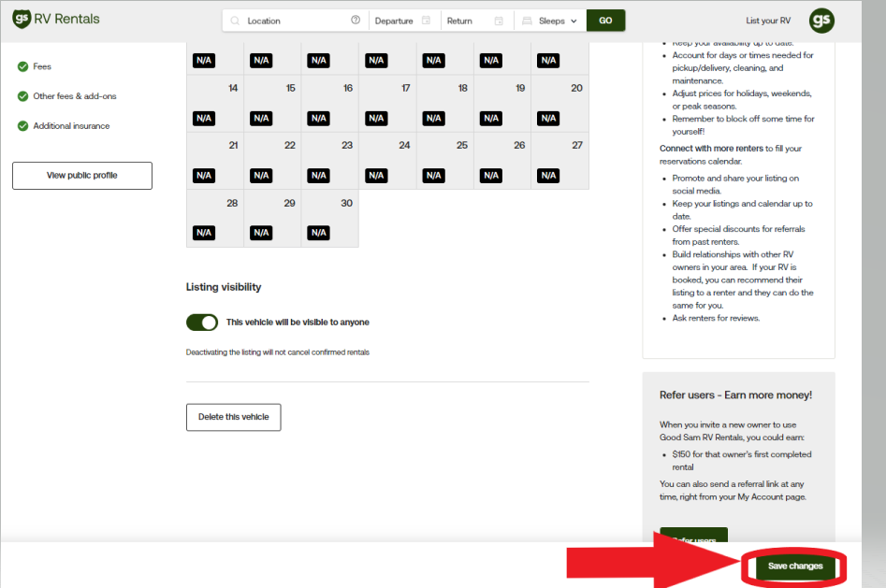Viewport: 886px width, 588px height.
Task: Open List your RV link
Action: point(767,21)
